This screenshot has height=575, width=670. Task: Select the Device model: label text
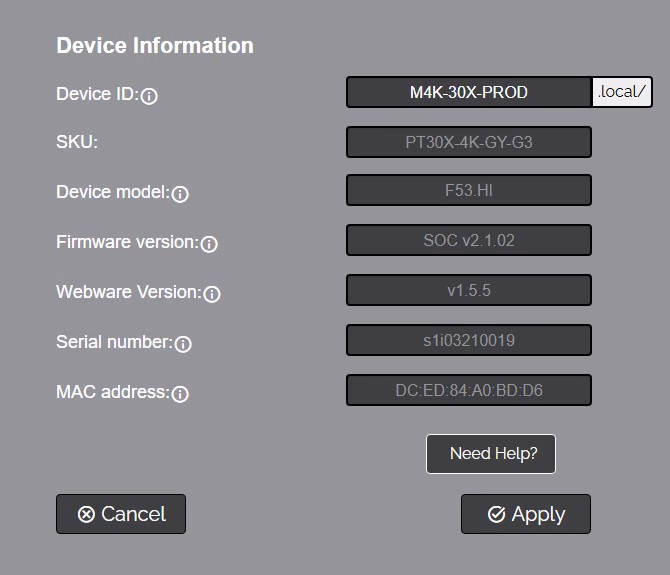113,192
